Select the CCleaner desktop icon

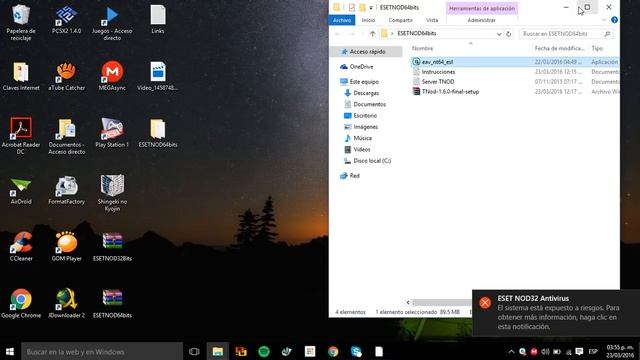[21, 247]
